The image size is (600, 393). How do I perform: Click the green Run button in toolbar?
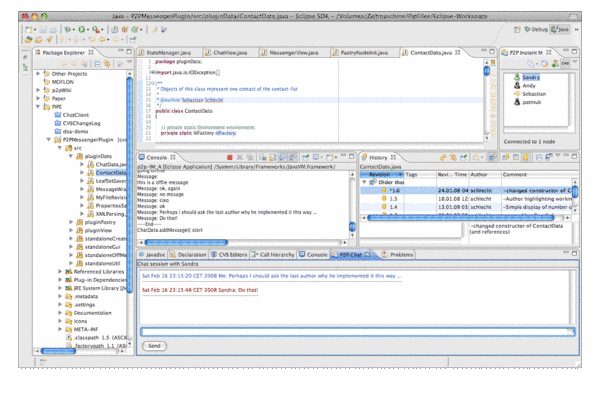(82, 29)
